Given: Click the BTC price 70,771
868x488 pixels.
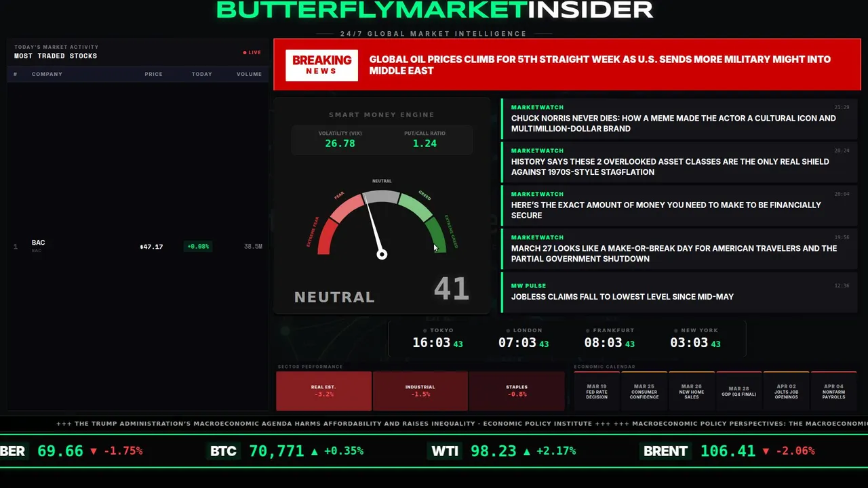Looking at the screenshot, I should 276,451.
